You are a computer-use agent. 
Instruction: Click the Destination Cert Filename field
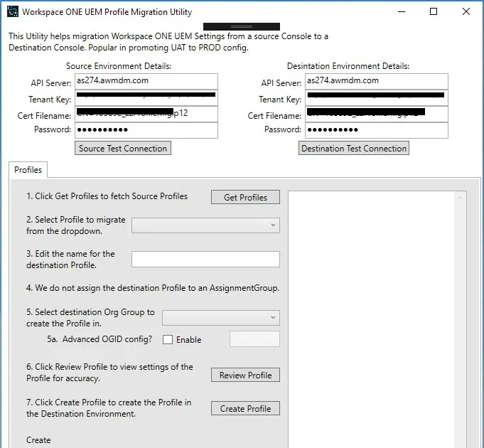coord(377,114)
